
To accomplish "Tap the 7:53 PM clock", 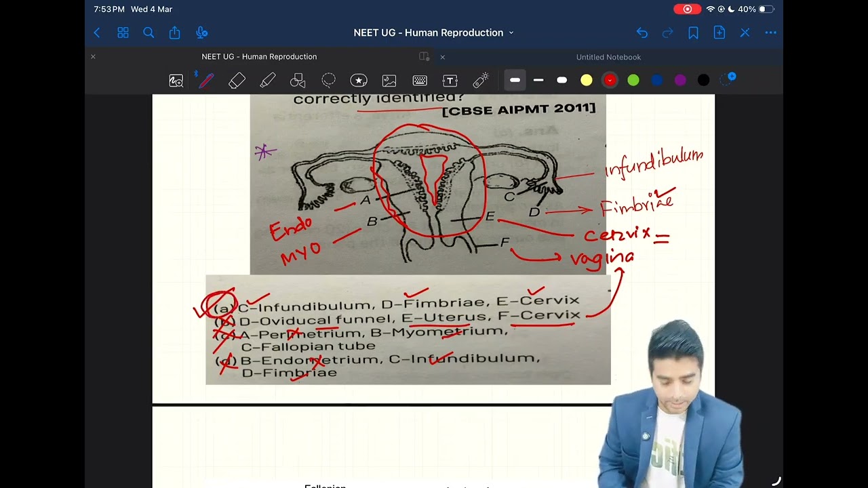I will click(109, 9).
